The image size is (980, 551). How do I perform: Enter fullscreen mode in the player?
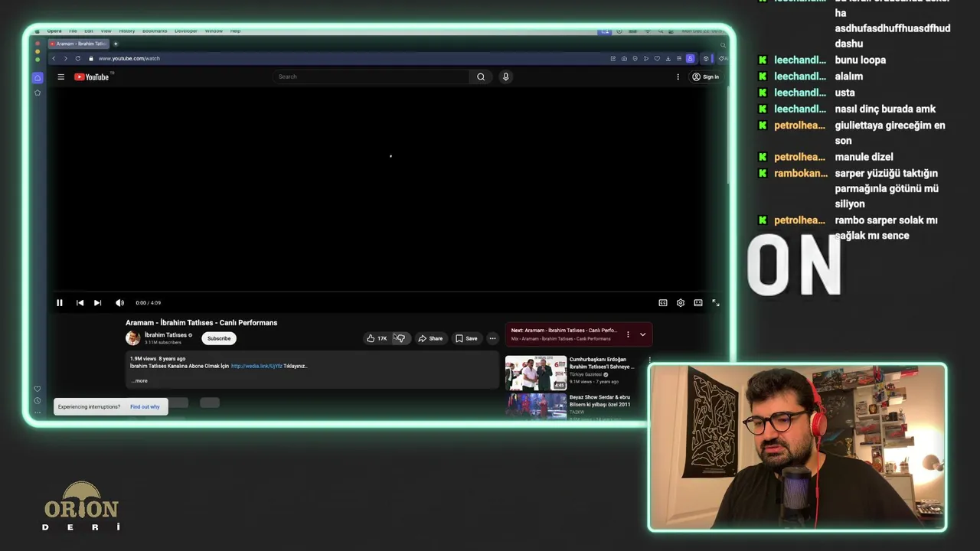pyautogui.click(x=716, y=303)
